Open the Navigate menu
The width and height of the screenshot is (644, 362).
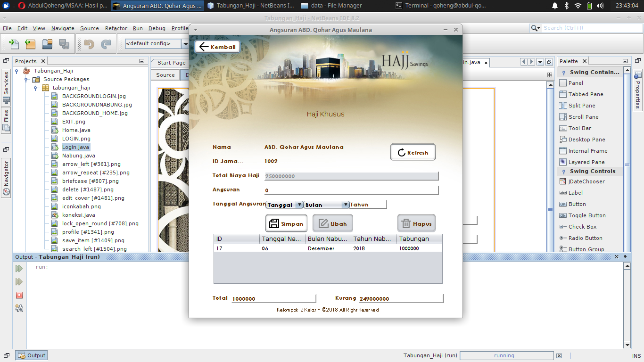(x=63, y=28)
